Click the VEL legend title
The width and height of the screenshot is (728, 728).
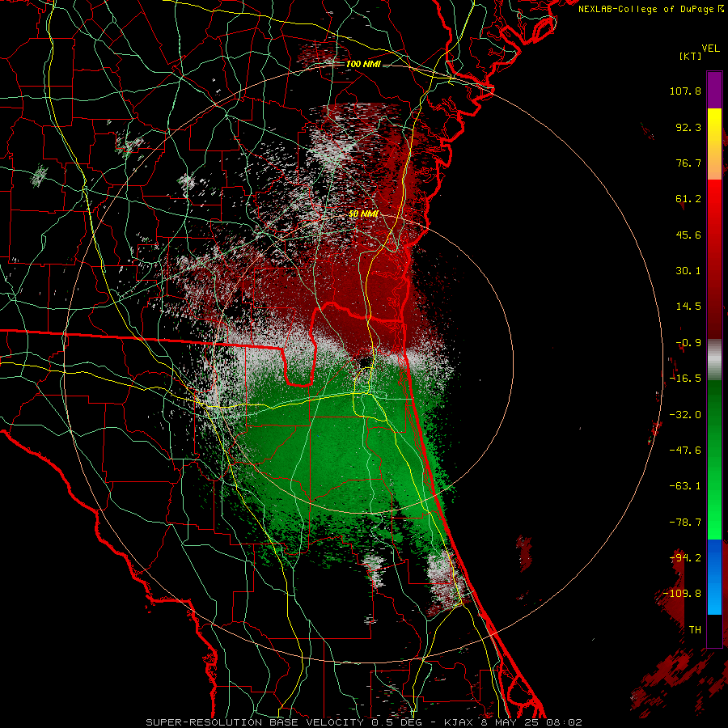(x=711, y=49)
